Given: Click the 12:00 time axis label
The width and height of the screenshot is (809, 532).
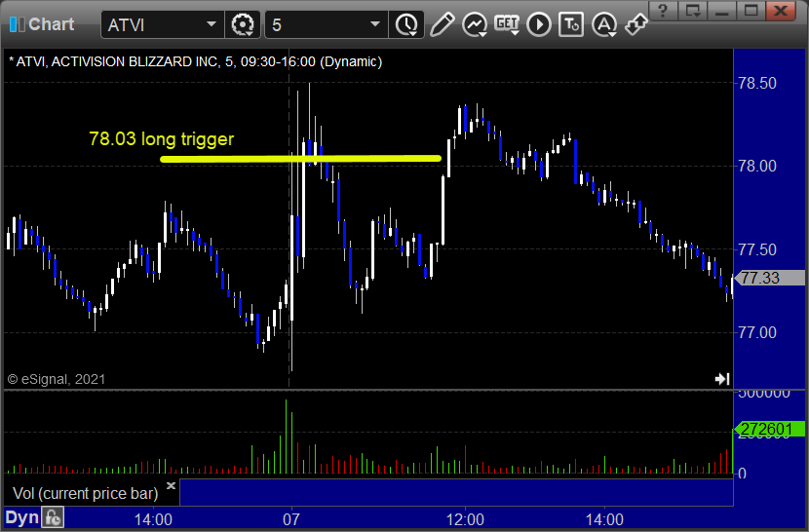Looking at the screenshot, I should (465, 519).
